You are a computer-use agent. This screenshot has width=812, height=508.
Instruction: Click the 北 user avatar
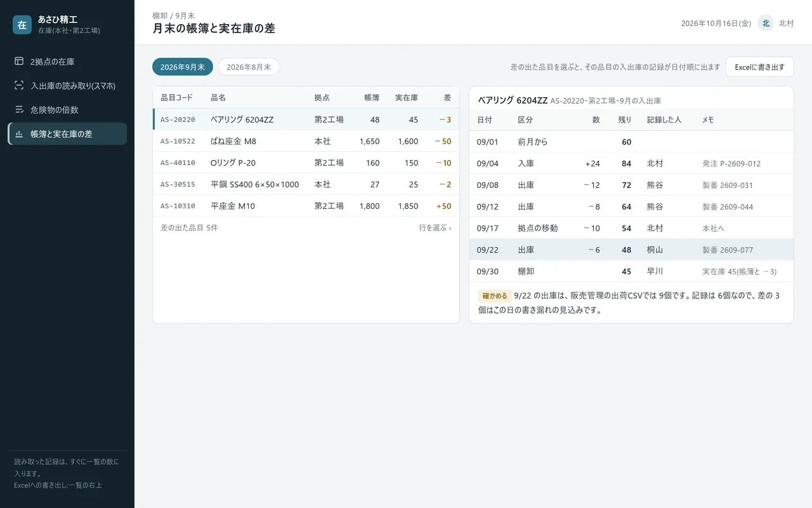tap(766, 23)
